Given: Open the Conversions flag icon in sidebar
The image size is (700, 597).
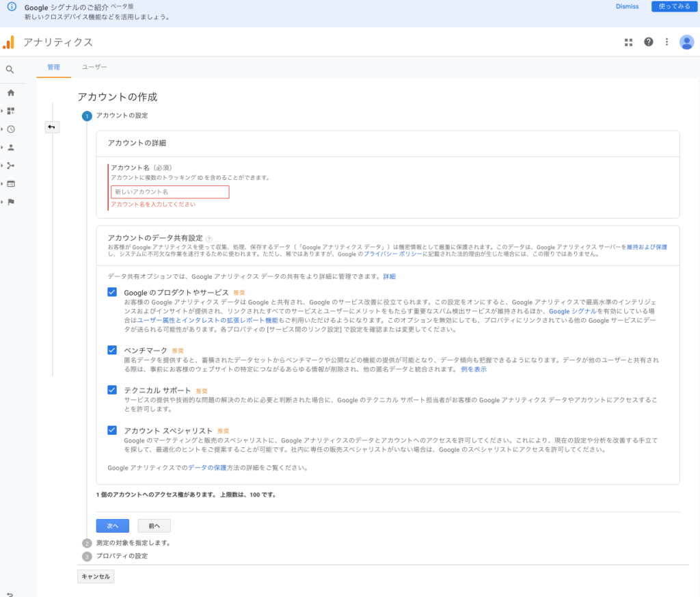Looking at the screenshot, I should tap(10, 202).
